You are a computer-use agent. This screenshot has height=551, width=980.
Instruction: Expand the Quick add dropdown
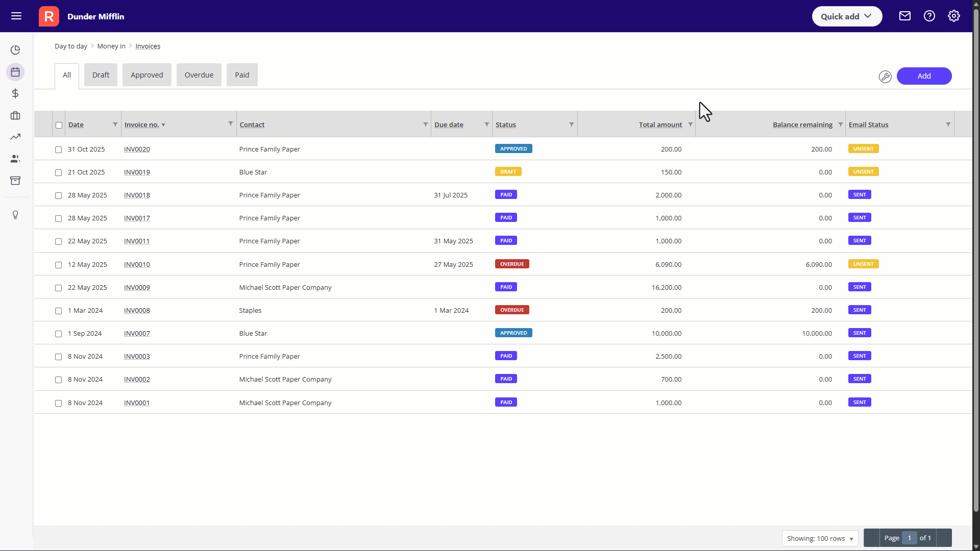click(846, 16)
